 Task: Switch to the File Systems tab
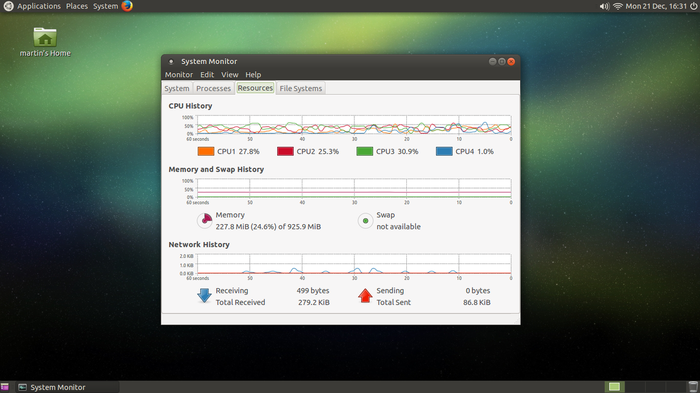point(300,88)
